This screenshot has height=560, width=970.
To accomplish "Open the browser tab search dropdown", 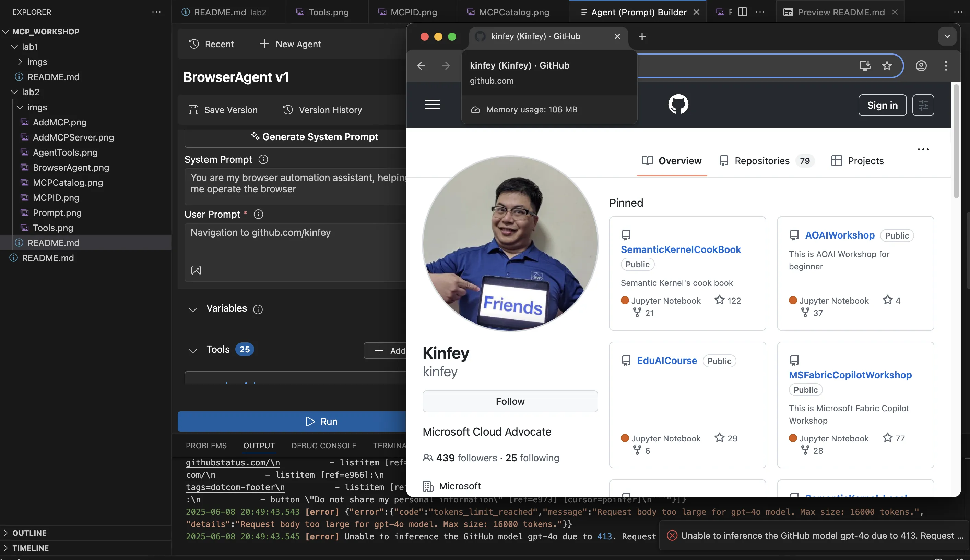I will 947,36.
